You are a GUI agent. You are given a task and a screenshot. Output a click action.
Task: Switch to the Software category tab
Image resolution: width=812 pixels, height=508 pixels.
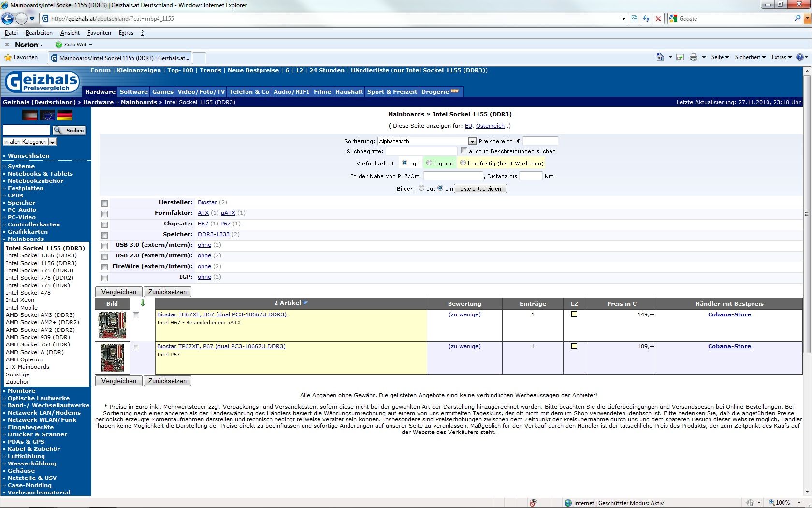click(x=134, y=92)
